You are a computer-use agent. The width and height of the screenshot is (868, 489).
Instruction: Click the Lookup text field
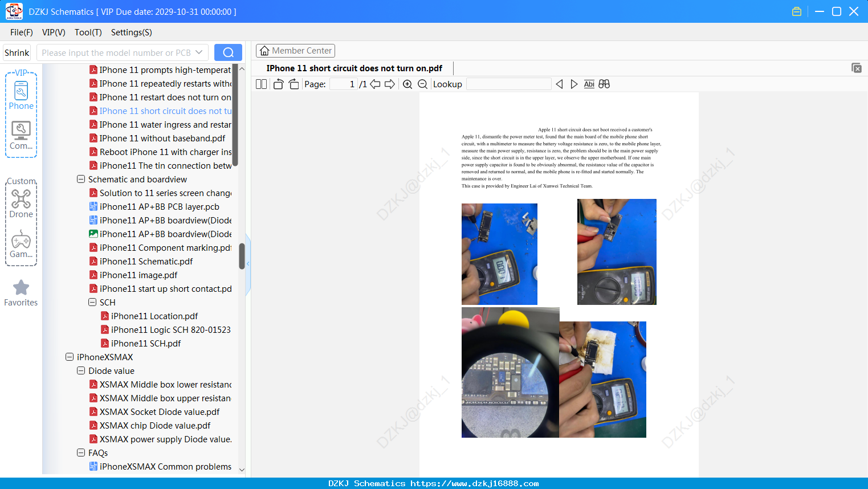[509, 84]
